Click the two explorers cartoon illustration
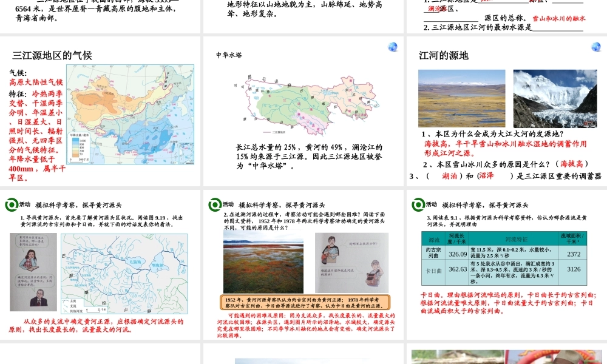This screenshot has width=607, height=364. coord(351,263)
